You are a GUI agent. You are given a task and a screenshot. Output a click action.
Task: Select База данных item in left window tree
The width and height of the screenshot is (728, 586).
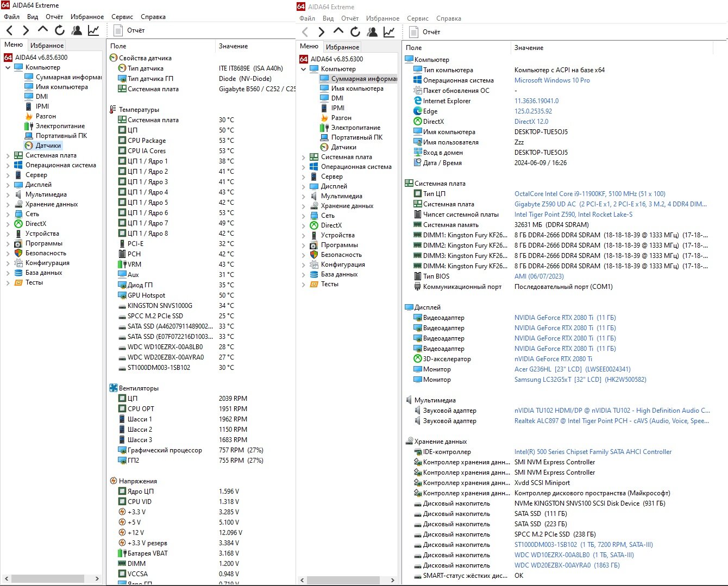(x=38, y=273)
